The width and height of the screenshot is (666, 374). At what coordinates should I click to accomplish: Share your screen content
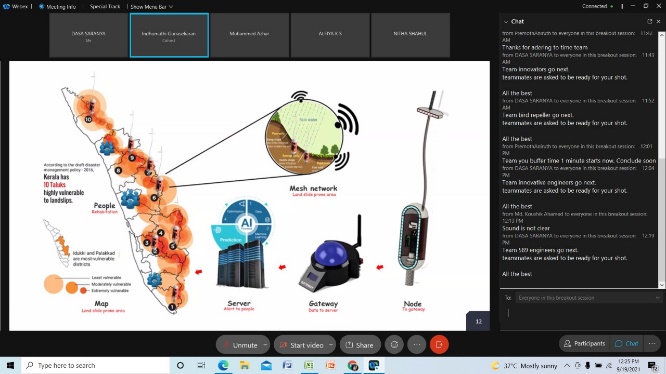(360, 345)
